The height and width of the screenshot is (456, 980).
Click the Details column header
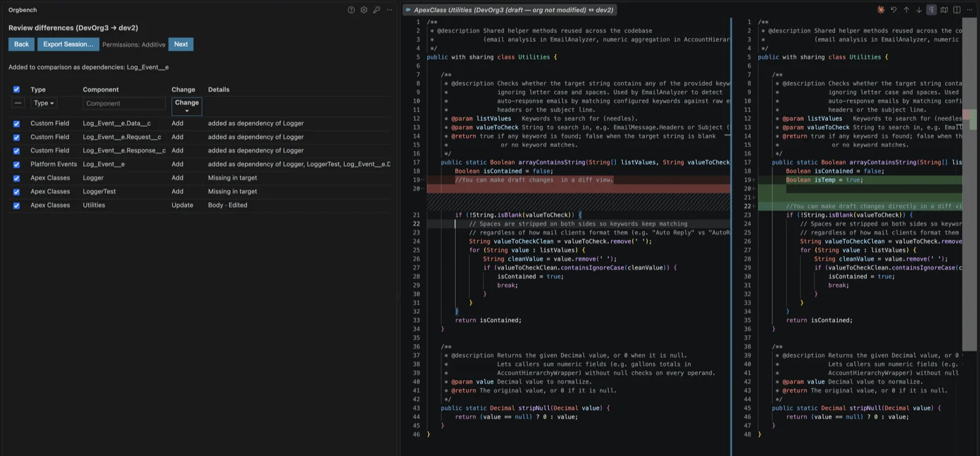click(219, 89)
